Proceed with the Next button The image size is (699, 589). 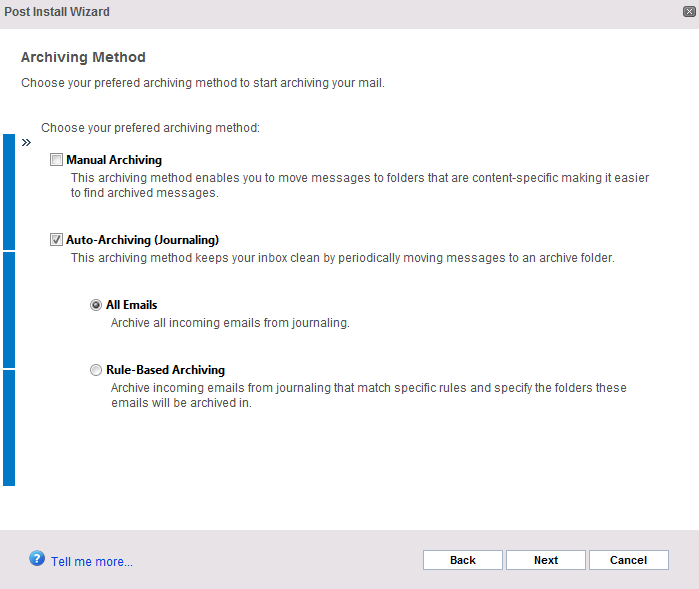point(546,560)
